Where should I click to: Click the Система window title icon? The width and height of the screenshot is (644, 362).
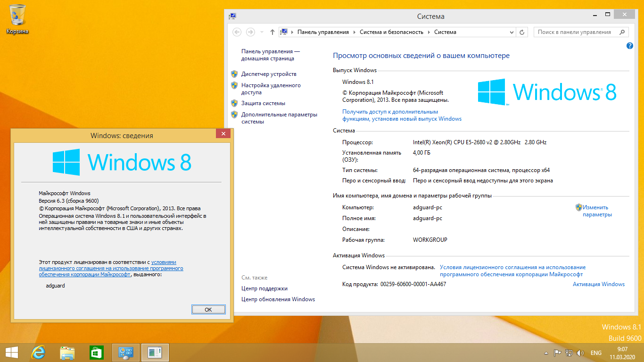233,16
